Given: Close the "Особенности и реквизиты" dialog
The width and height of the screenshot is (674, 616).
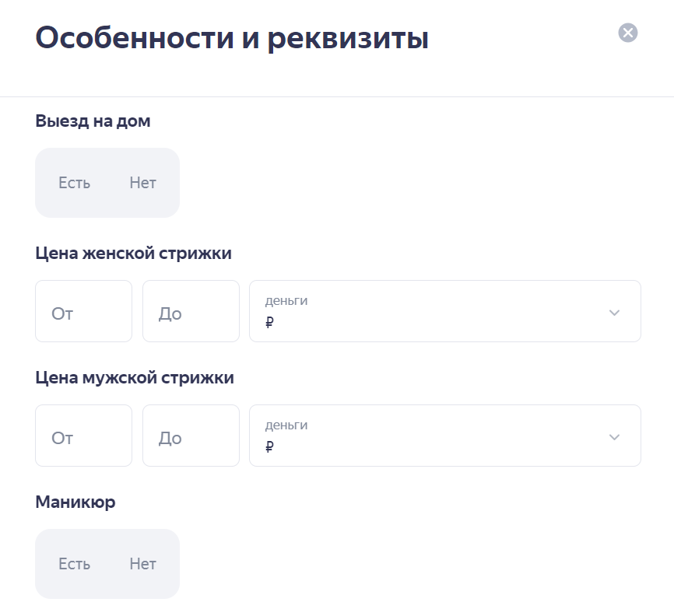Looking at the screenshot, I should (627, 33).
